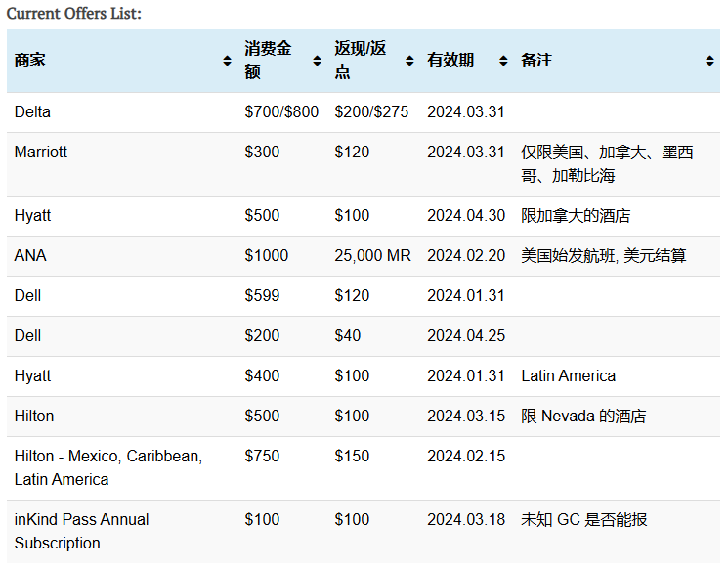Select the $700/$800 spend amount
Image resolution: width=728 pixels, height=570 pixels.
(x=281, y=112)
